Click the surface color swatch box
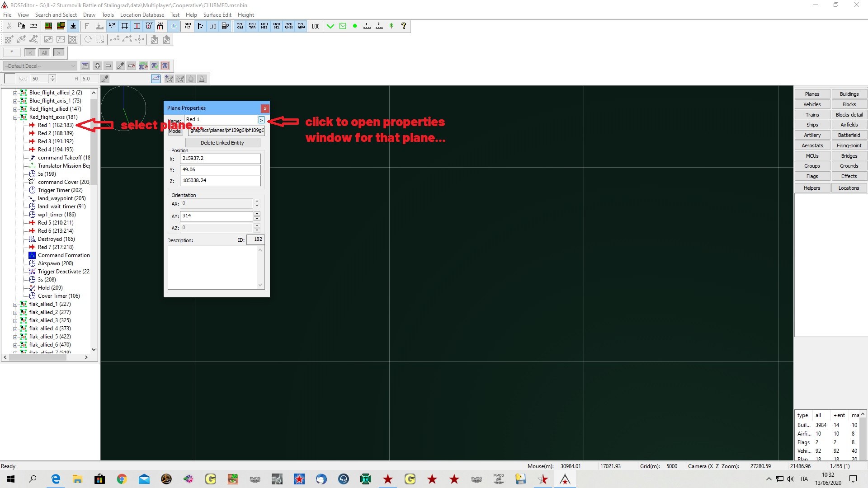The width and height of the screenshot is (868, 488). (x=10, y=79)
